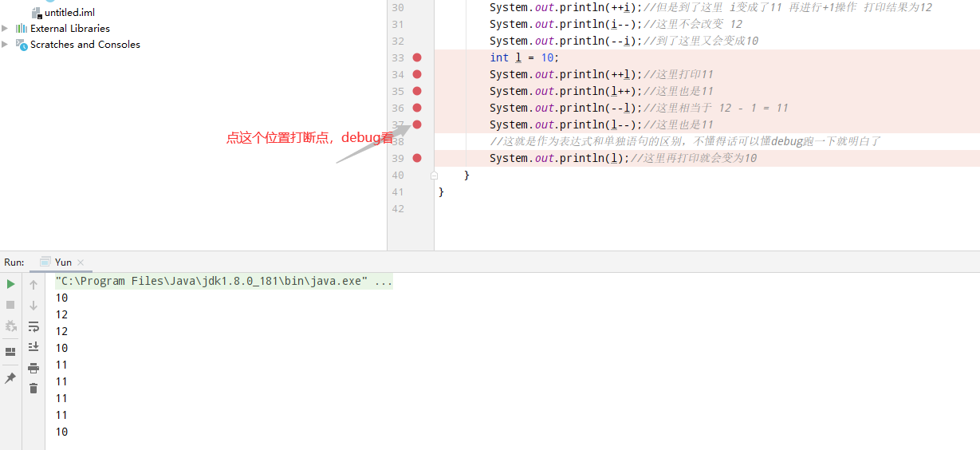980x450 pixels.
Task: Click the 'int l = 10;' code line
Action: pos(525,57)
